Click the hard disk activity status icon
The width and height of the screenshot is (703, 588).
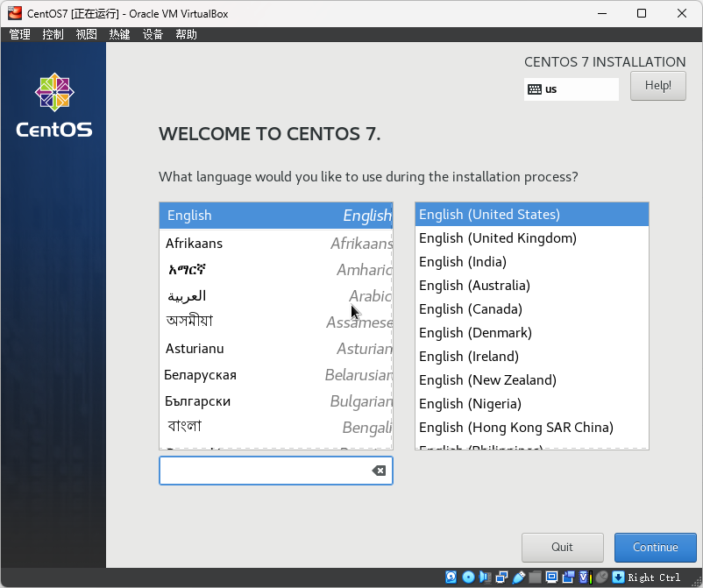451,577
